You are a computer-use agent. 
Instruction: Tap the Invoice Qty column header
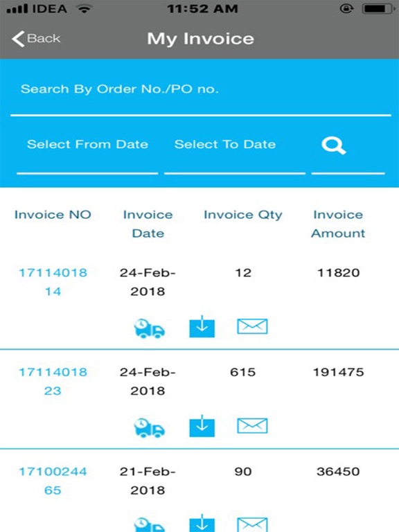tap(243, 215)
